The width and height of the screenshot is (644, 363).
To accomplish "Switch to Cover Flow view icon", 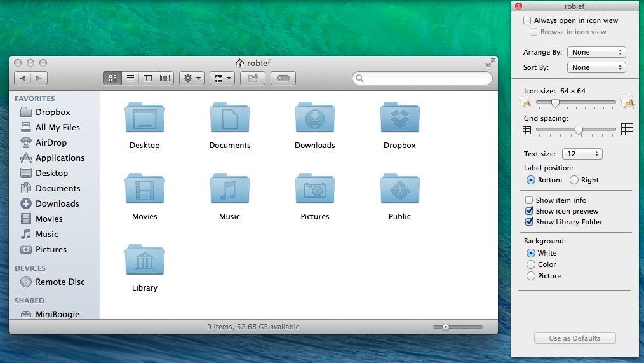I will [x=165, y=78].
